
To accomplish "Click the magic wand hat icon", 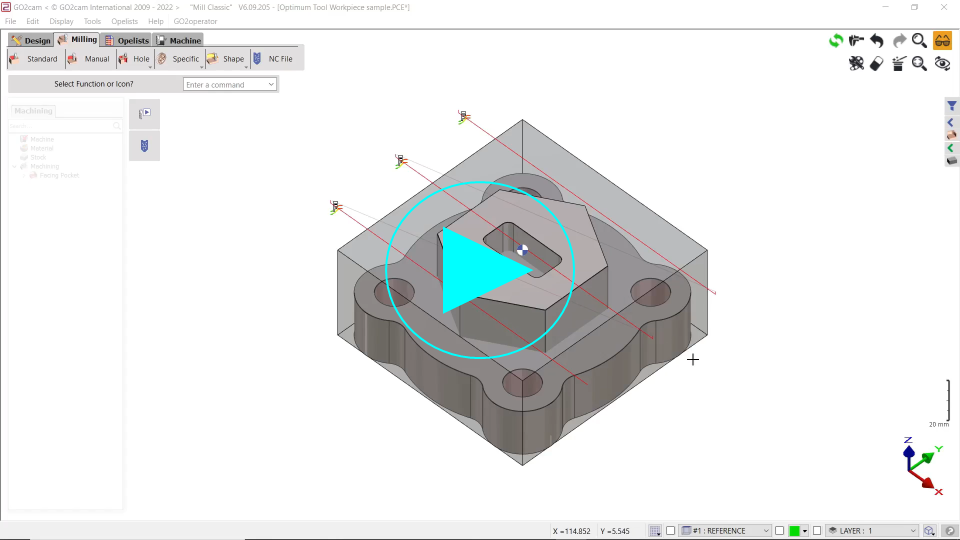I will [x=898, y=64].
